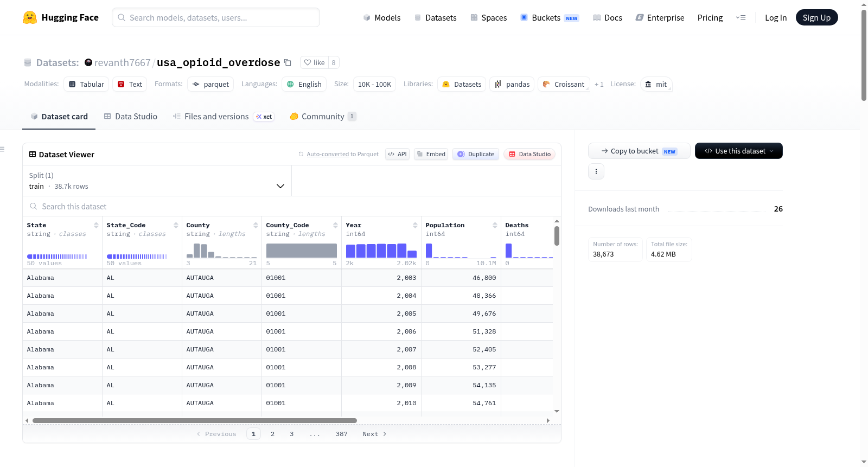Expand the Split train dropdown
Image resolution: width=868 pixels, height=467 pixels.
click(157, 181)
